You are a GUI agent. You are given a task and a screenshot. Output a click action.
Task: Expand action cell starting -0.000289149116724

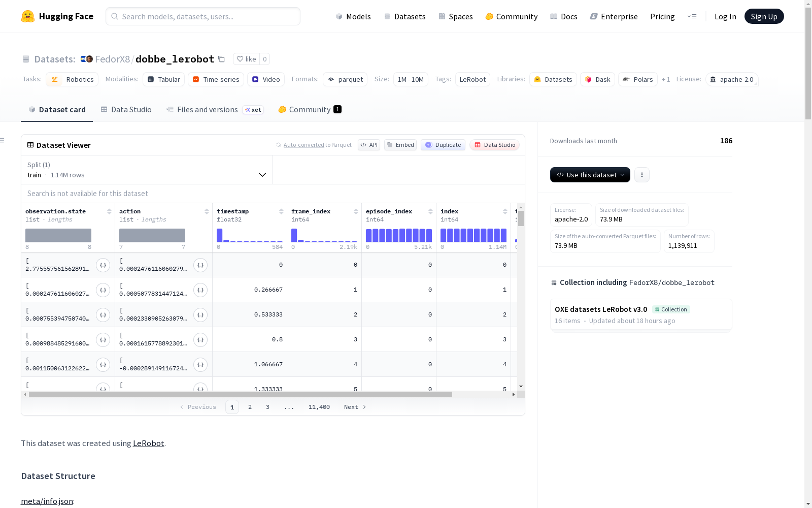pos(200,364)
